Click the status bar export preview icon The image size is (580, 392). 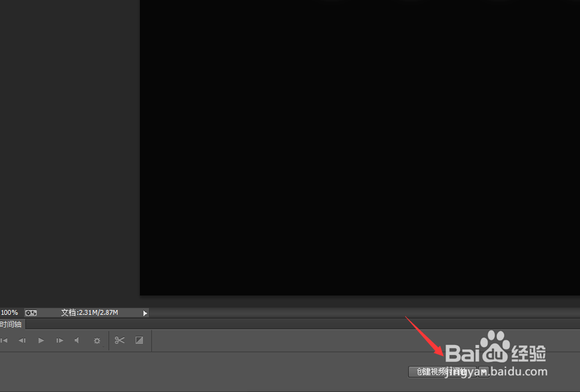click(x=31, y=313)
